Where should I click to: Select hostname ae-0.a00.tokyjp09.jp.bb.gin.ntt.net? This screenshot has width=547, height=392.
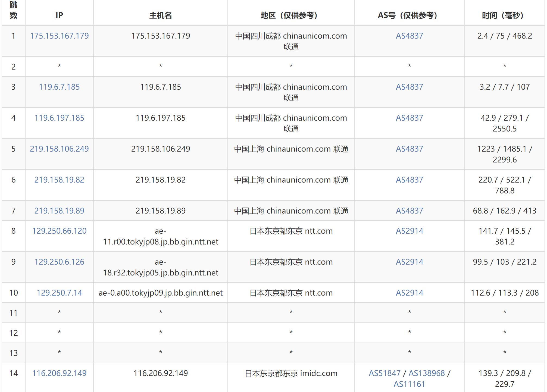[x=161, y=293]
